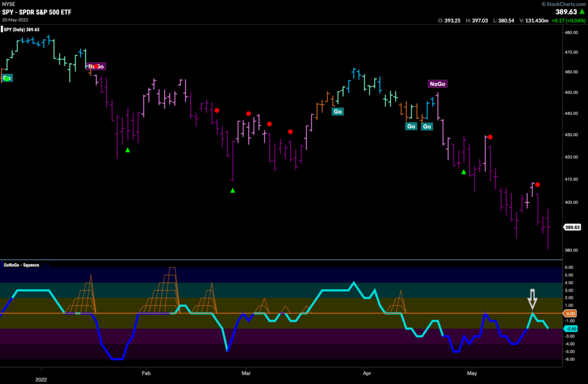
Task: Click the 2022 year label on time axis
Action: pyautogui.click(x=41, y=379)
